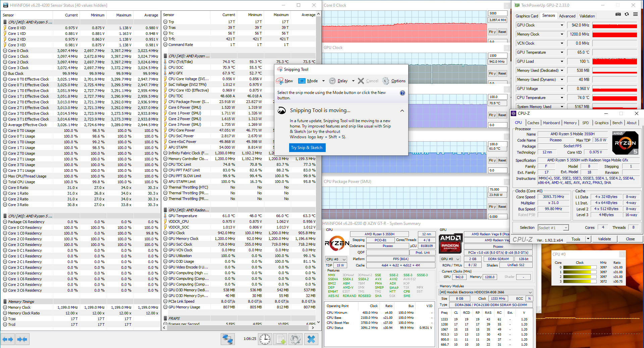Click the CPU-Z Close button

[630, 239]
